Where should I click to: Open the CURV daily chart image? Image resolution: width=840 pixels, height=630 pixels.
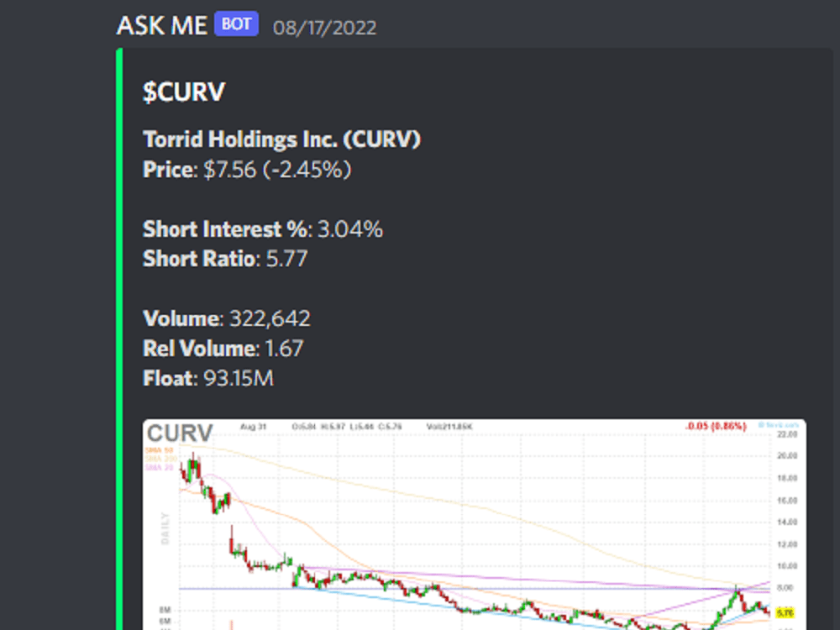point(474,524)
